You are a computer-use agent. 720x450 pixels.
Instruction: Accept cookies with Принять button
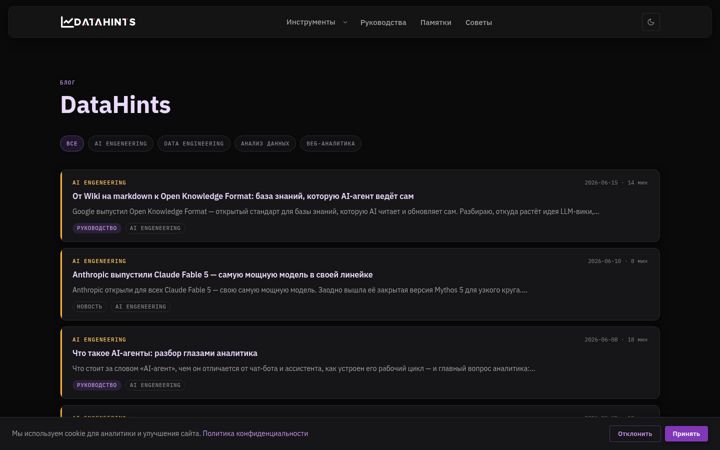coord(686,433)
